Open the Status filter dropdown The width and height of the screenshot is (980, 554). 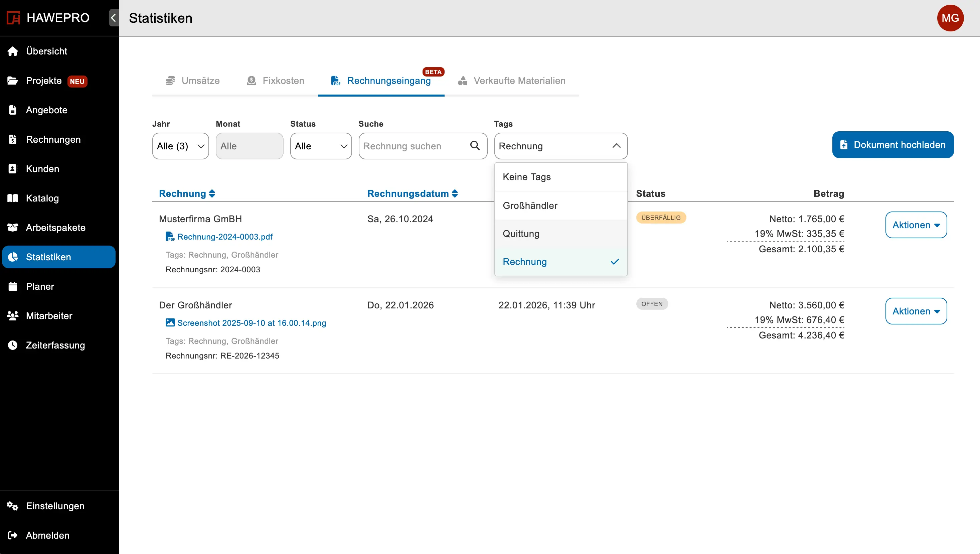point(321,146)
